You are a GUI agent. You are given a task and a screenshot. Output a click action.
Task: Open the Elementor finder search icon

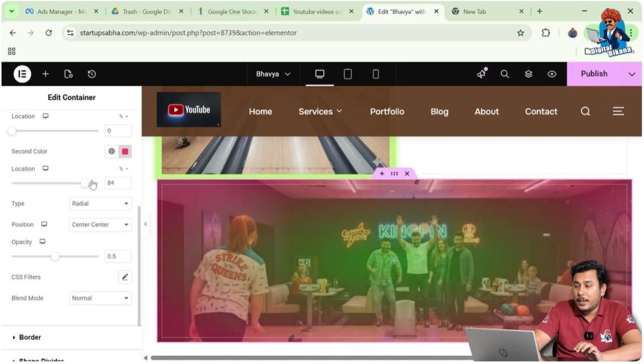click(x=505, y=74)
